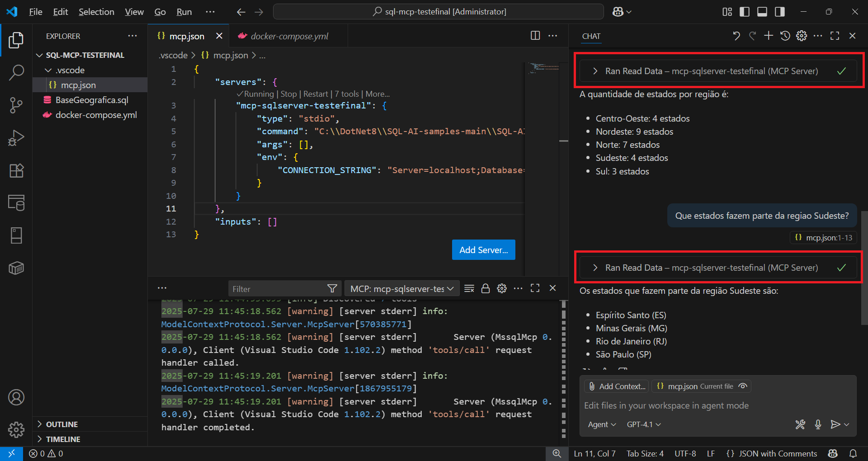Toggle the Primary Side Bar
The height and width of the screenshot is (461, 868).
745,12
